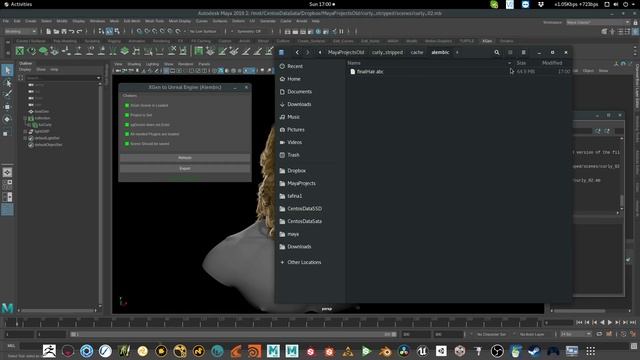Show all applications grid in dock
This screenshot has width=640, height=360.
[590, 351]
